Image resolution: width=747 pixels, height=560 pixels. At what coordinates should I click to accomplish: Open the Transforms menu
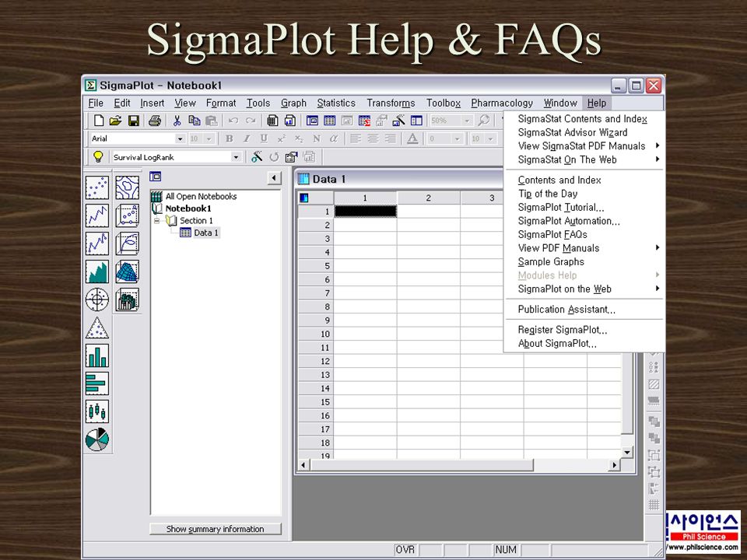click(x=391, y=103)
